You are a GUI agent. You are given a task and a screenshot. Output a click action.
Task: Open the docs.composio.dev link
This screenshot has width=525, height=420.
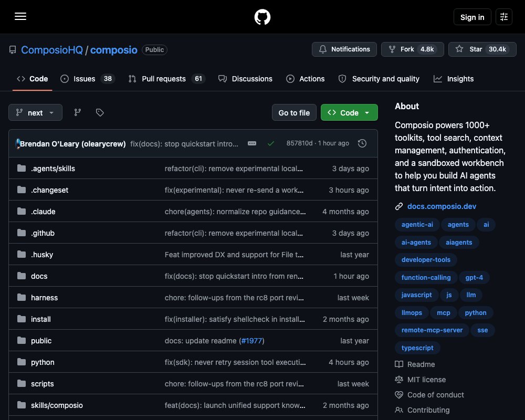click(x=442, y=206)
